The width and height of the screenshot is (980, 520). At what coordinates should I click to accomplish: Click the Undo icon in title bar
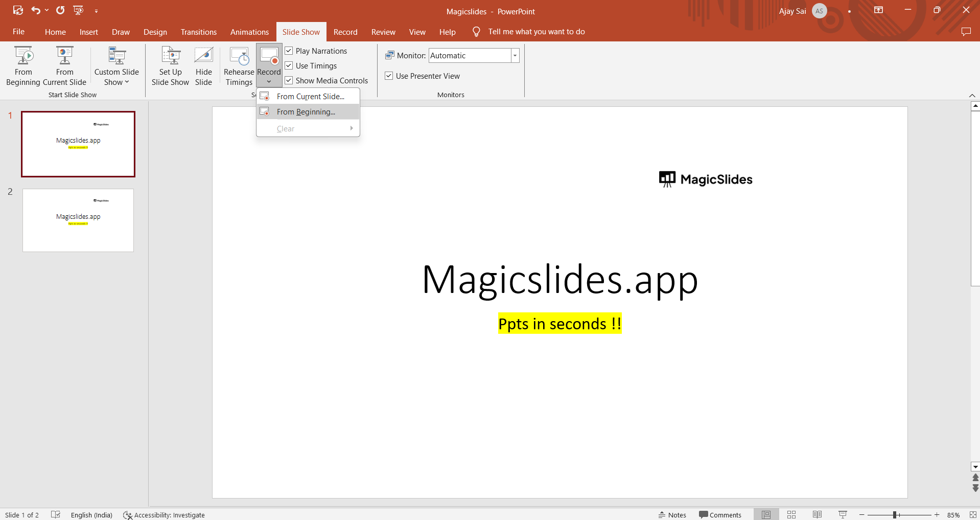pos(35,10)
